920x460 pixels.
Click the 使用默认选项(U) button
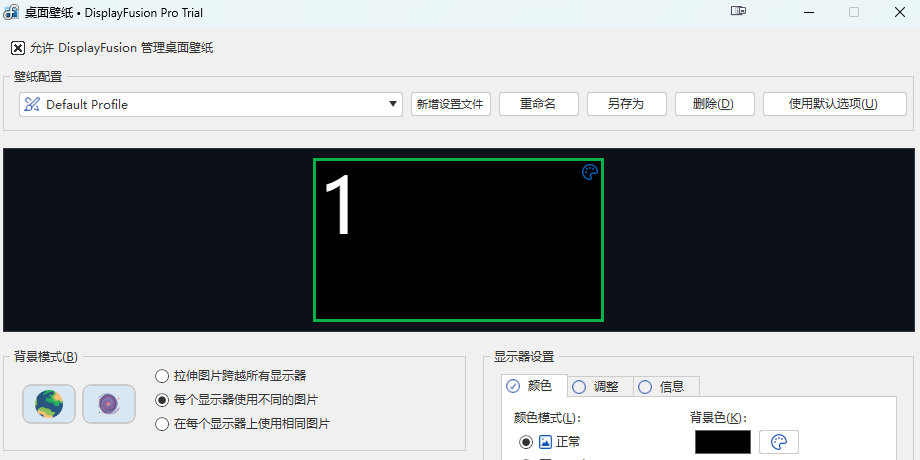coord(834,104)
